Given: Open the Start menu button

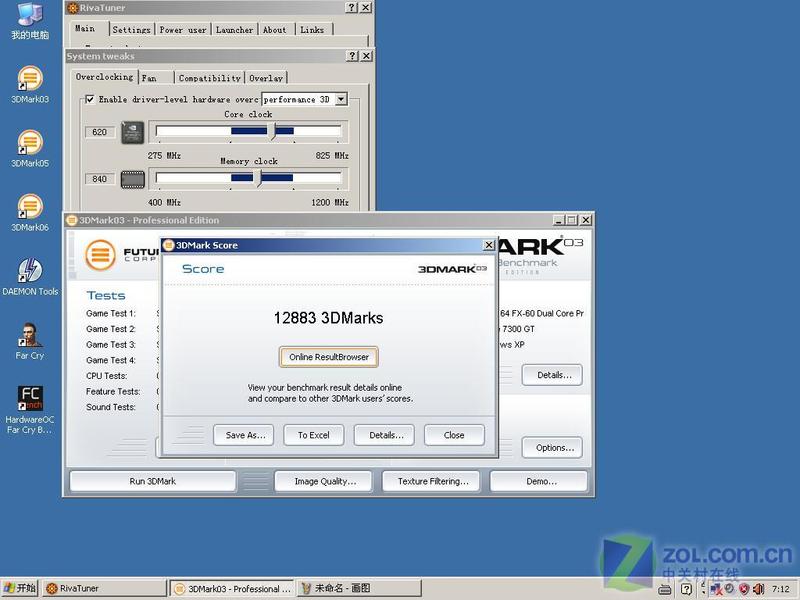Looking at the screenshot, I should click(x=20, y=588).
